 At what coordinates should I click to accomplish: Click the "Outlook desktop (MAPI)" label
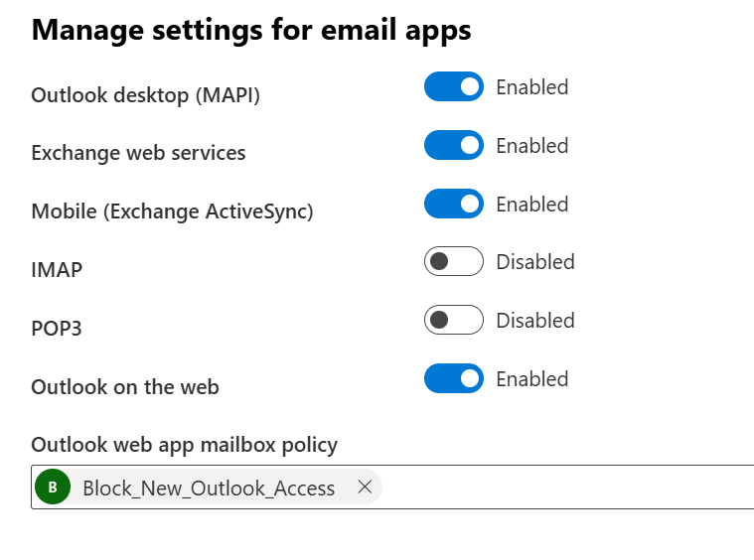pos(146,95)
